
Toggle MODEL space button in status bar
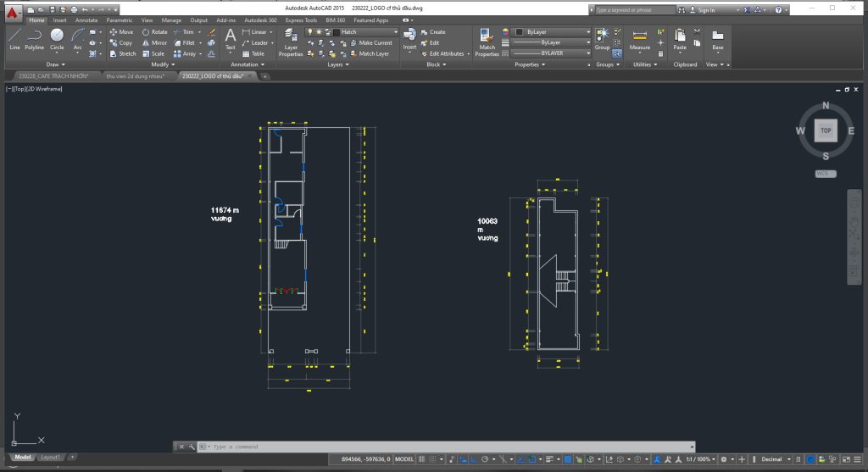(404, 459)
